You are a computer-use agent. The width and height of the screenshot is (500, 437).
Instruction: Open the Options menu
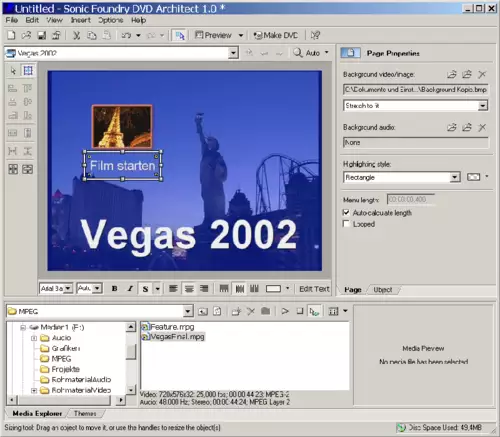pyautogui.click(x=111, y=20)
